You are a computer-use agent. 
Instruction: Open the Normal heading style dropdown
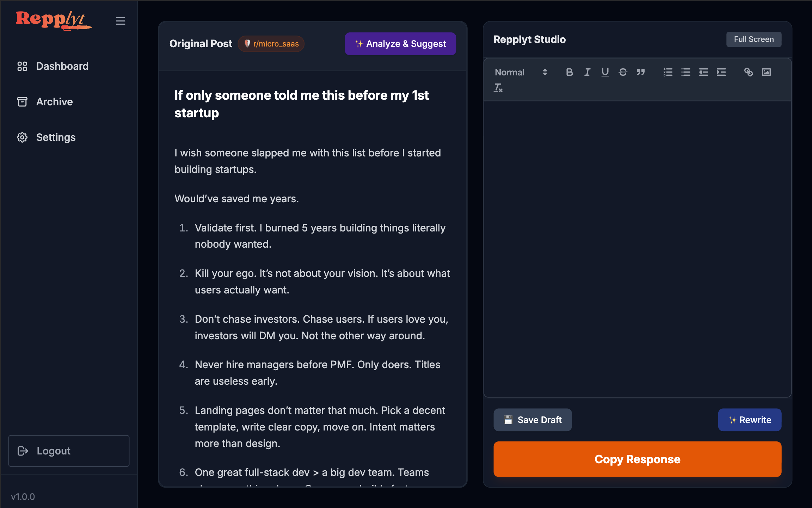click(x=521, y=72)
